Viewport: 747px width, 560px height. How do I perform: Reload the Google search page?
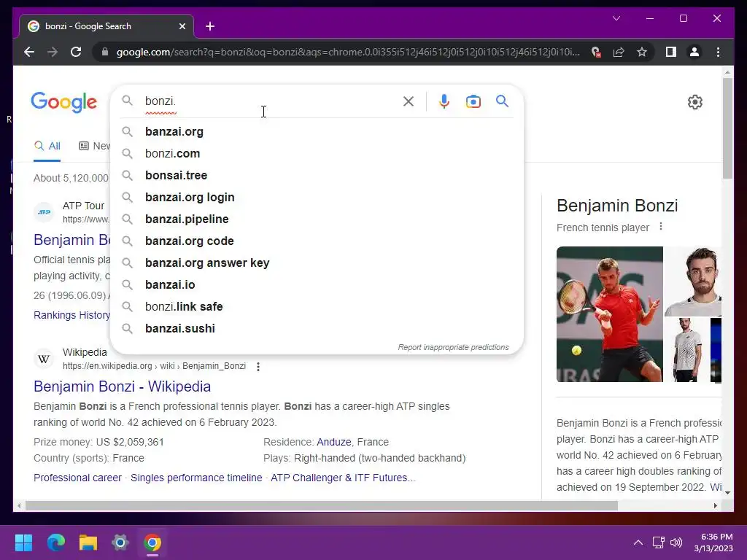(76, 52)
